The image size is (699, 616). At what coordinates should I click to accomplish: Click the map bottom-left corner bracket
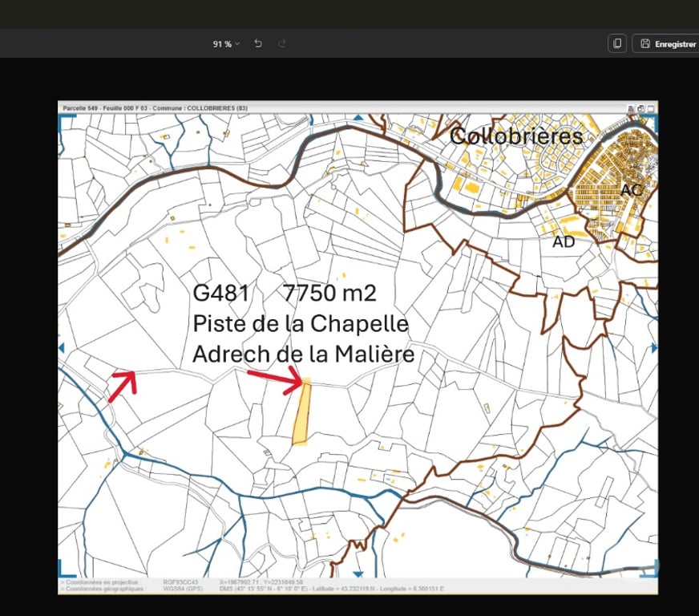[x=66, y=570]
